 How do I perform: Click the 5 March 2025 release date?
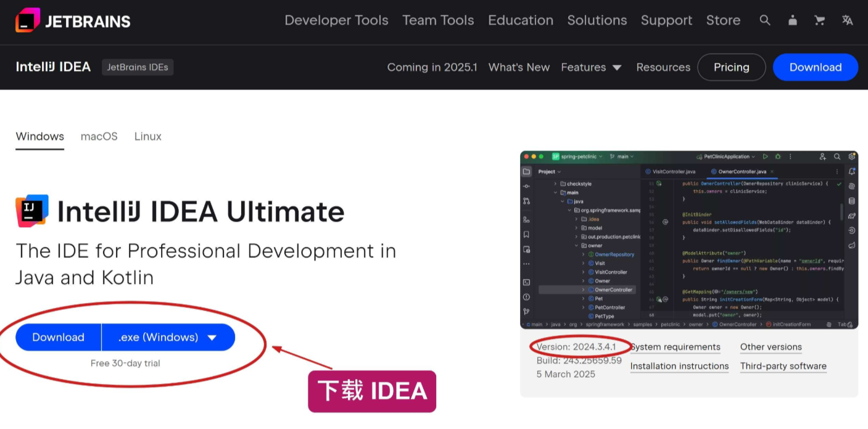[x=566, y=374]
